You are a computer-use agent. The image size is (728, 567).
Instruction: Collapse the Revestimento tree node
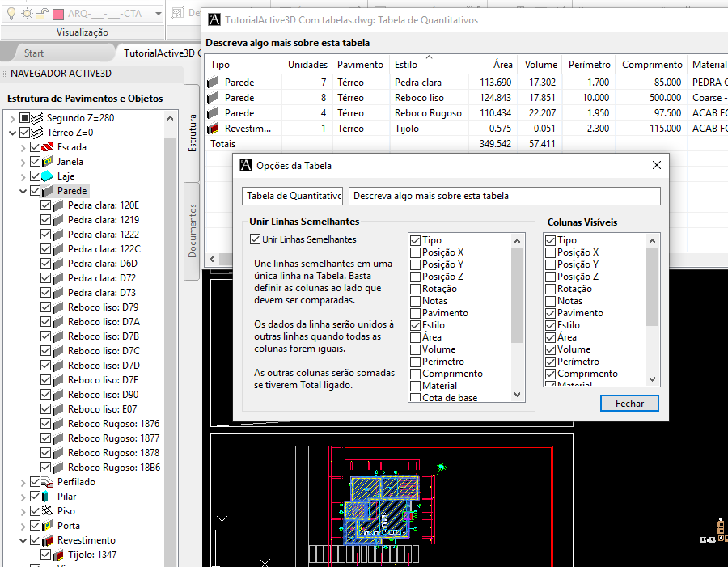(x=23, y=541)
